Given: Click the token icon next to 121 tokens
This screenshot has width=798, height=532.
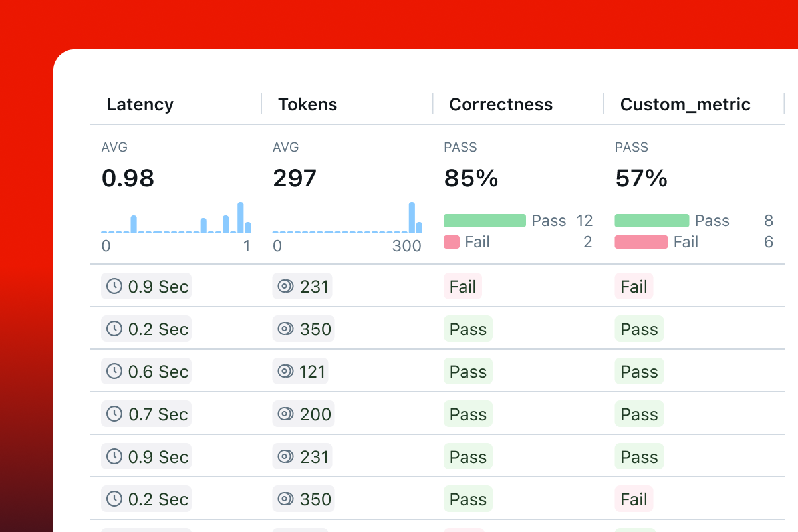Looking at the screenshot, I should pyautogui.click(x=284, y=371).
